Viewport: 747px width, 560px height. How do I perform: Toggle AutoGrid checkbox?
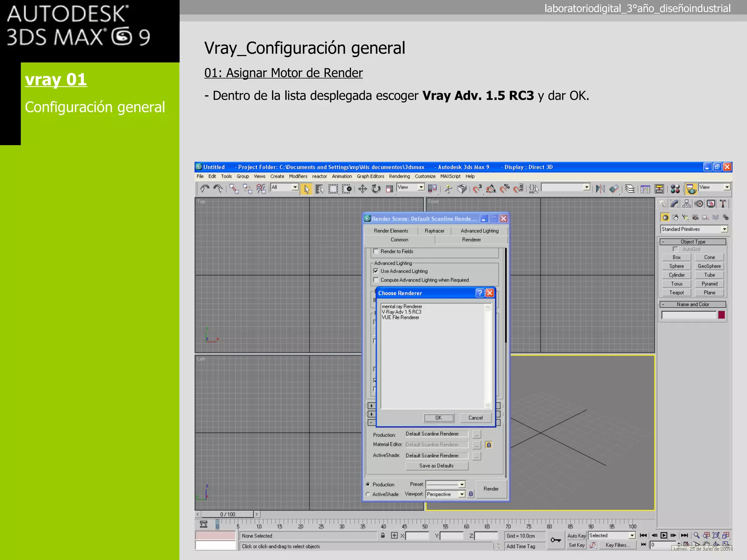(675, 249)
